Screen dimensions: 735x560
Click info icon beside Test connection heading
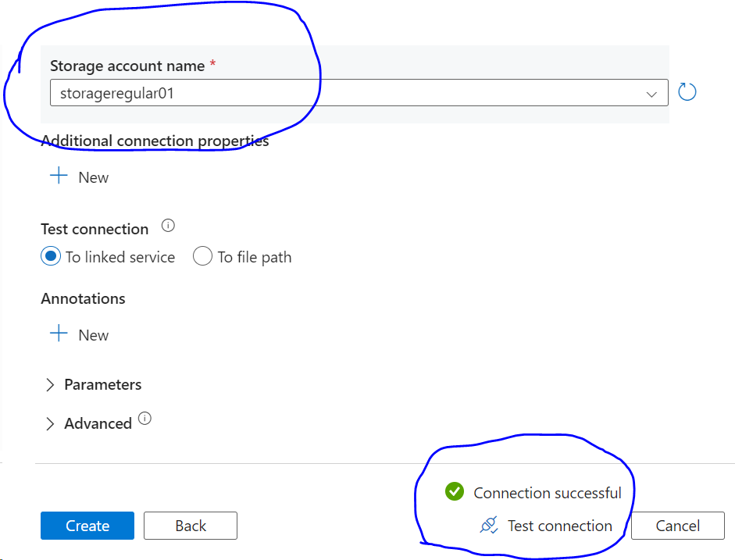[x=168, y=226]
